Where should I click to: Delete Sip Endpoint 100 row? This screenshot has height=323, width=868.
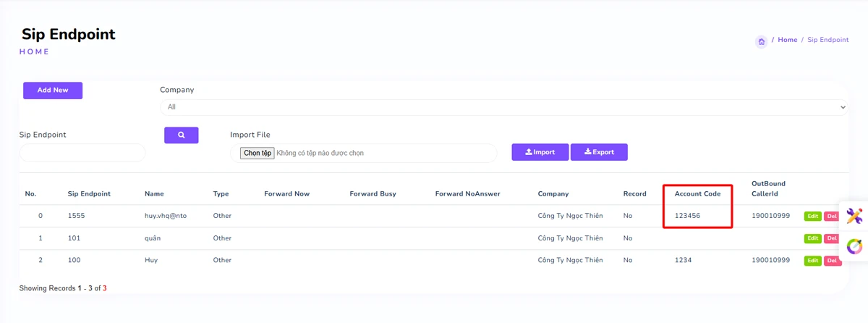[831, 261]
